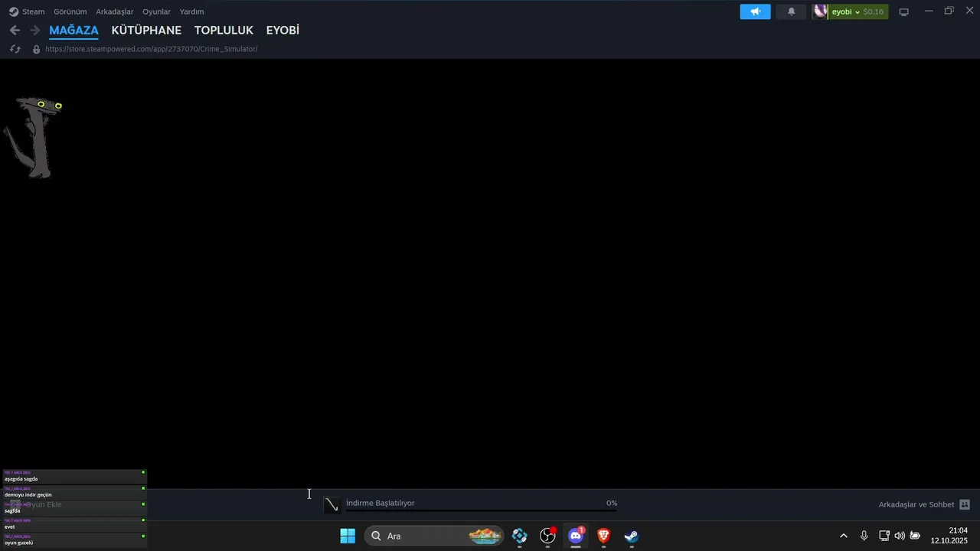Viewport: 980px width, 551px height.
Task: Click the Oyun Ekle button
Action: [35, 504]
